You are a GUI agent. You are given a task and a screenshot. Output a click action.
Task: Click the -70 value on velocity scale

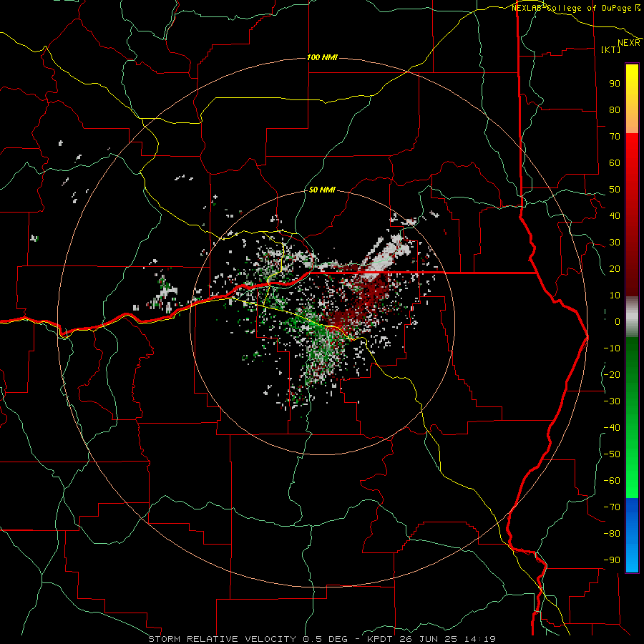(x=612, y=507)
